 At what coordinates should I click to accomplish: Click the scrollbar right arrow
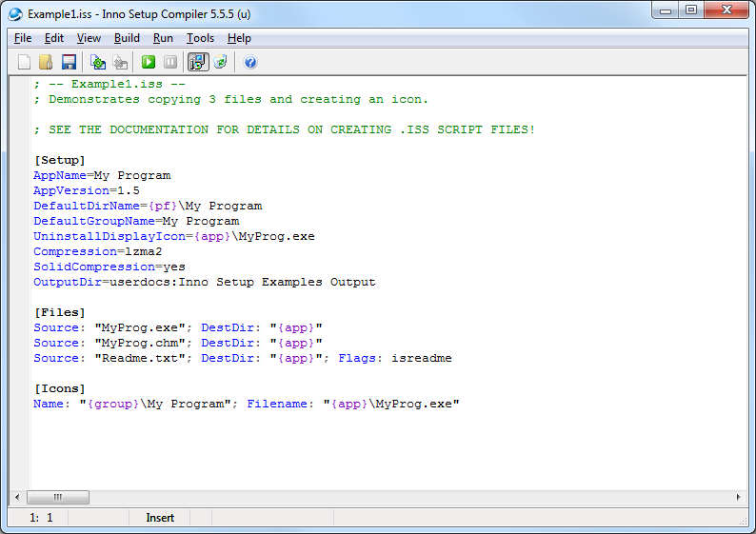[738, 497]
